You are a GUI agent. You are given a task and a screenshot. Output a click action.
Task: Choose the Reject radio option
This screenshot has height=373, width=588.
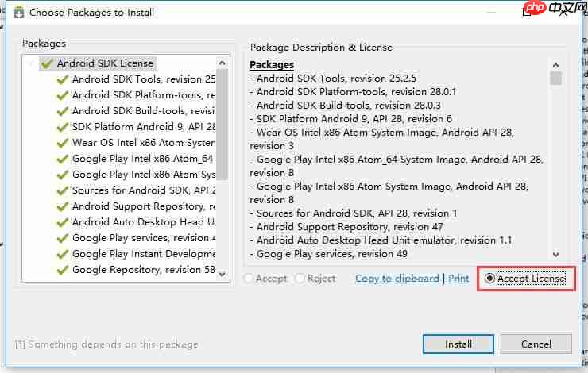point(300,279)
